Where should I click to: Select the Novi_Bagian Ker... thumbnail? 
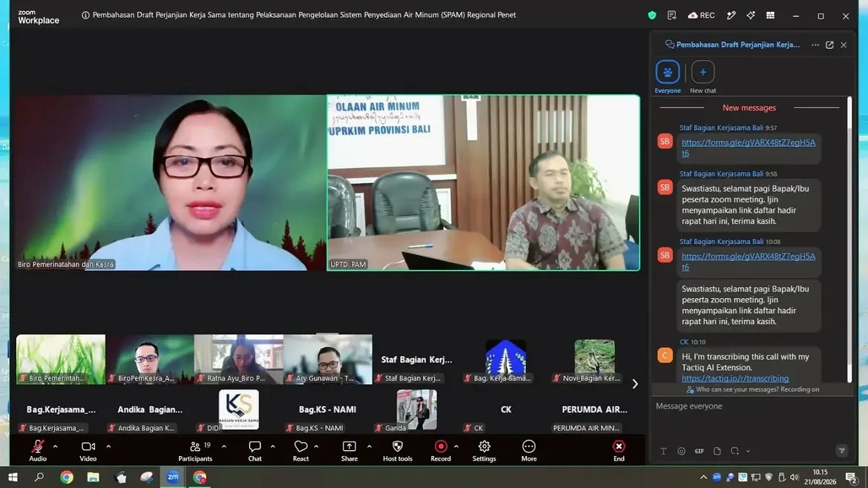tap(594, 359)
